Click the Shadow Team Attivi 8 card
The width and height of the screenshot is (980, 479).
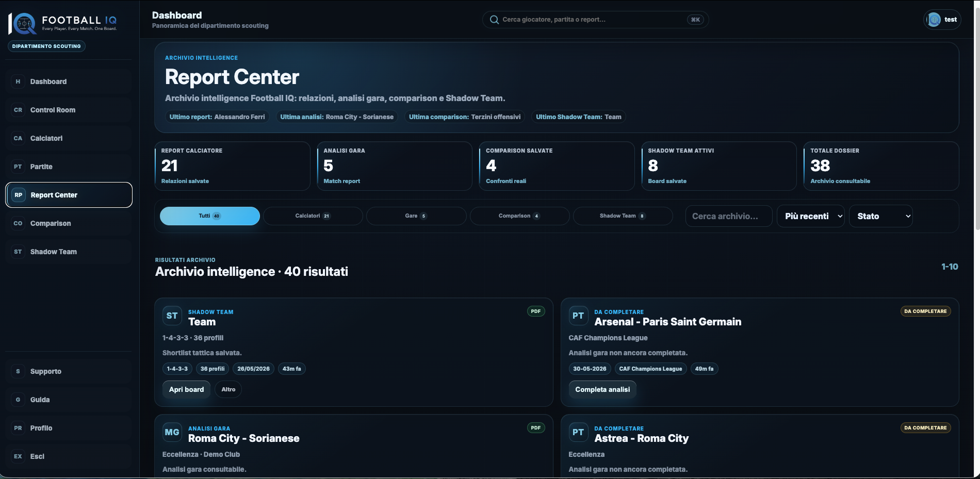coord(719,166)
